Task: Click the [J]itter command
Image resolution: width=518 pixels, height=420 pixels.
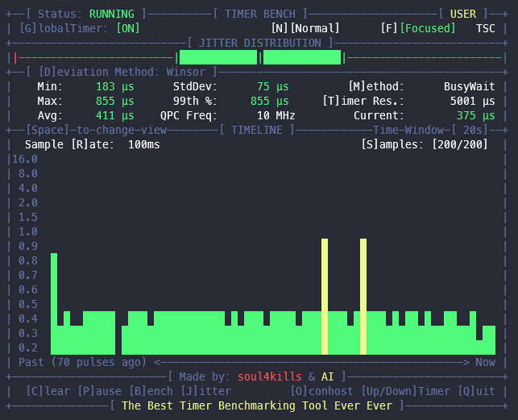Action: pos(206,391)
